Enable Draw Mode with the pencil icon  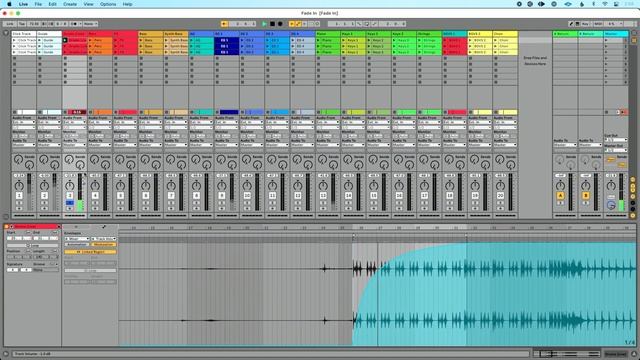571,24
